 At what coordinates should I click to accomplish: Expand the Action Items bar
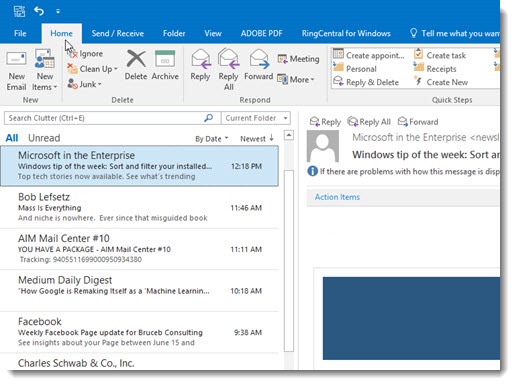403,197
